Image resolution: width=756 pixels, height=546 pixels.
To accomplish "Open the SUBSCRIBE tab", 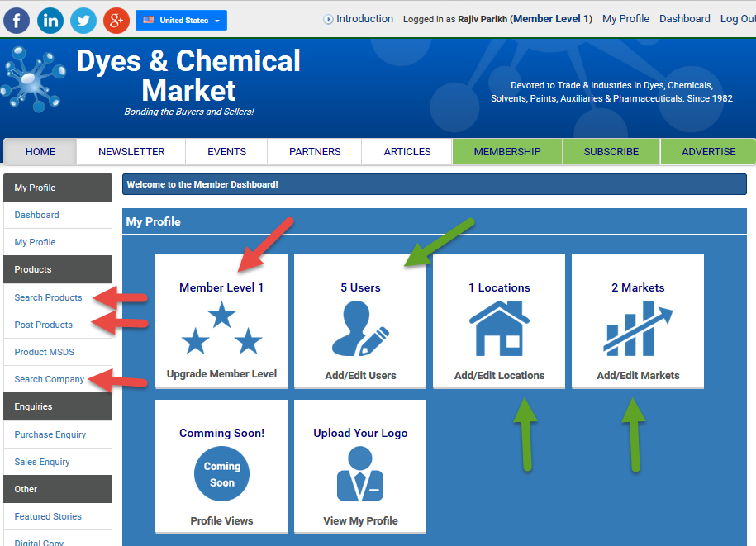I will click(611, 152).
